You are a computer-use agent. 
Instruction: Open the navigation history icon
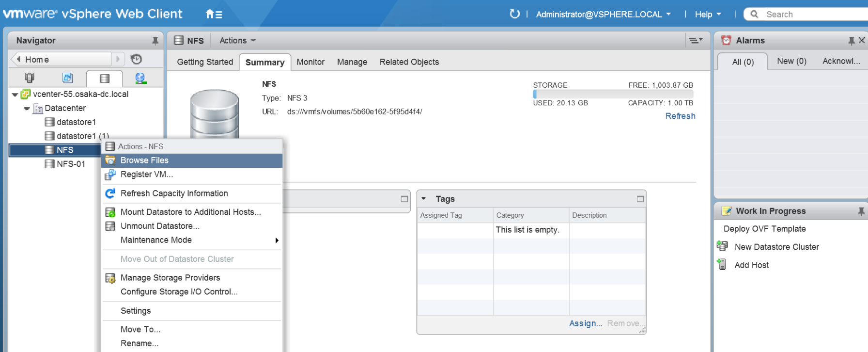(x=137, y=59)
